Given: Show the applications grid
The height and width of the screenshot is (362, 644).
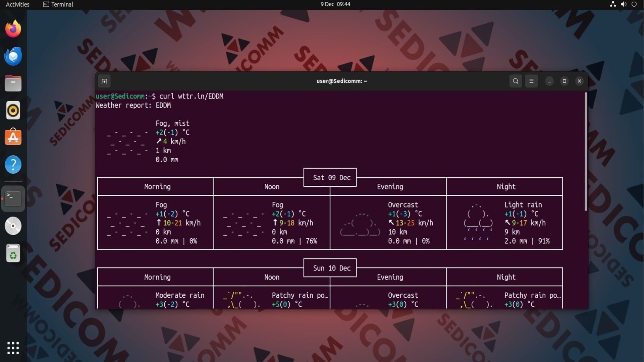Looking at the screenshot, I should click(13, 348).
